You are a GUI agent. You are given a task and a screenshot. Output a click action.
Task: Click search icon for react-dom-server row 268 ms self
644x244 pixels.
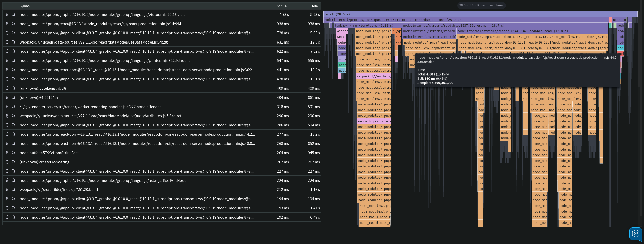click(x=13, y=143)
